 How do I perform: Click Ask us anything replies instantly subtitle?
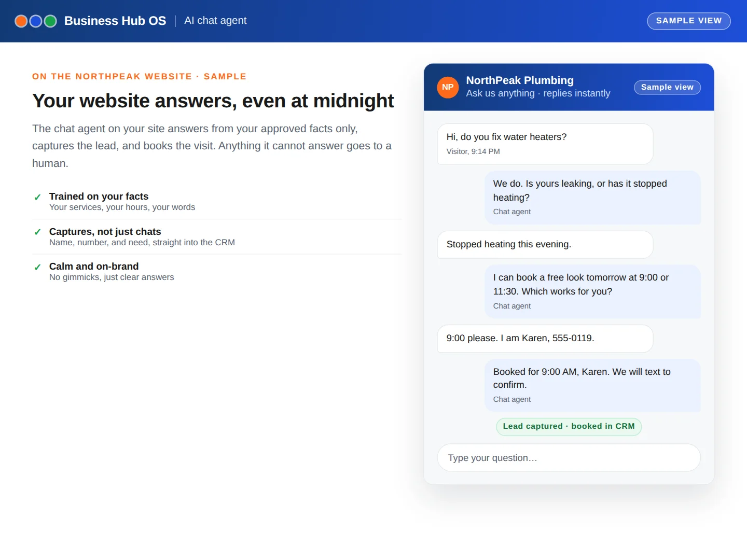tap(538, 93)
